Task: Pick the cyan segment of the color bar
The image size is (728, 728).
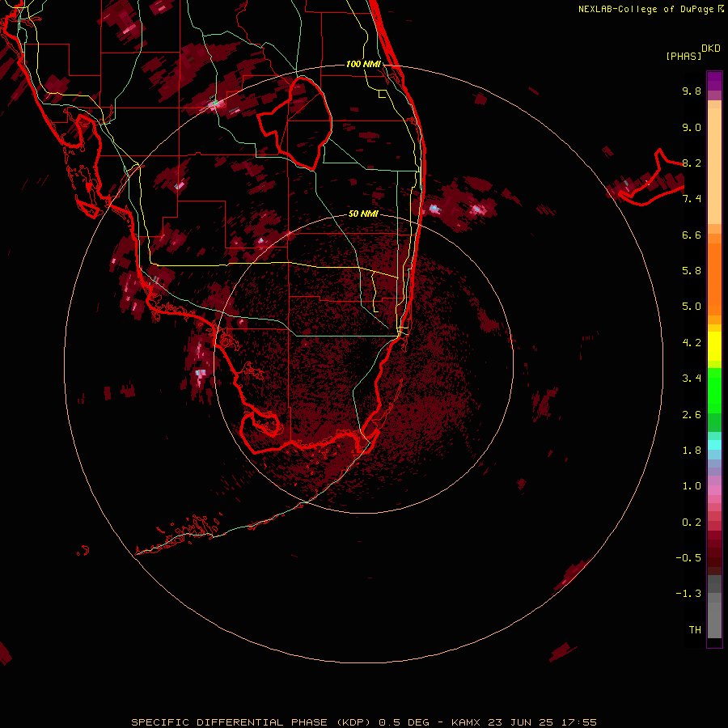Action: [714, 445]
